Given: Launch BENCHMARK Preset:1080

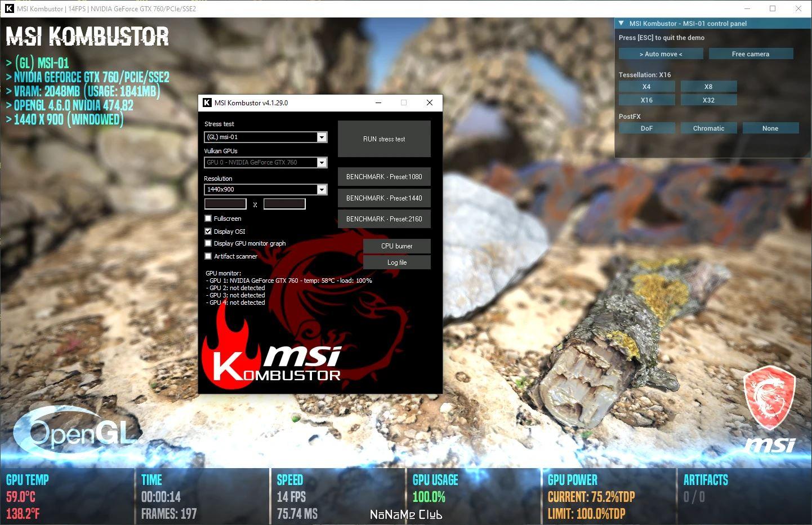Looking at the screenshot, I should coord(384,177).
